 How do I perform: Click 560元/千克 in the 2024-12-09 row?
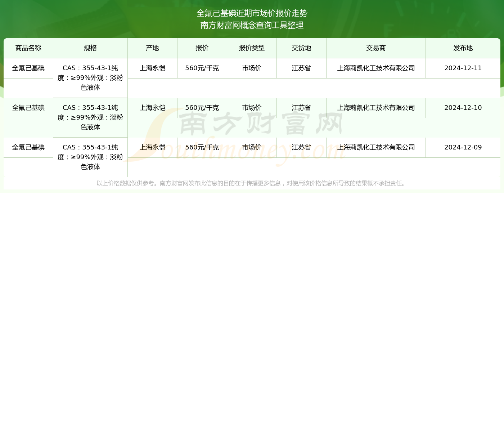(202, 147)
